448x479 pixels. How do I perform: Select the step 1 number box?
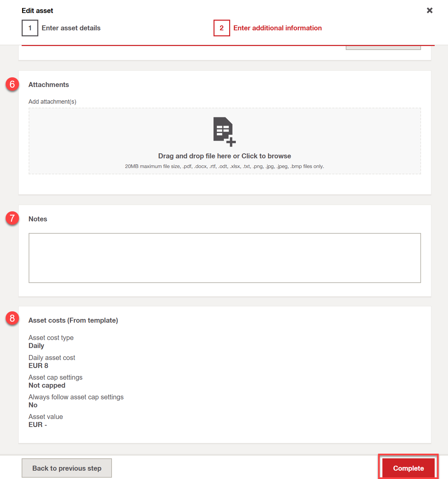pyautogui.click(x=30, y=28)
